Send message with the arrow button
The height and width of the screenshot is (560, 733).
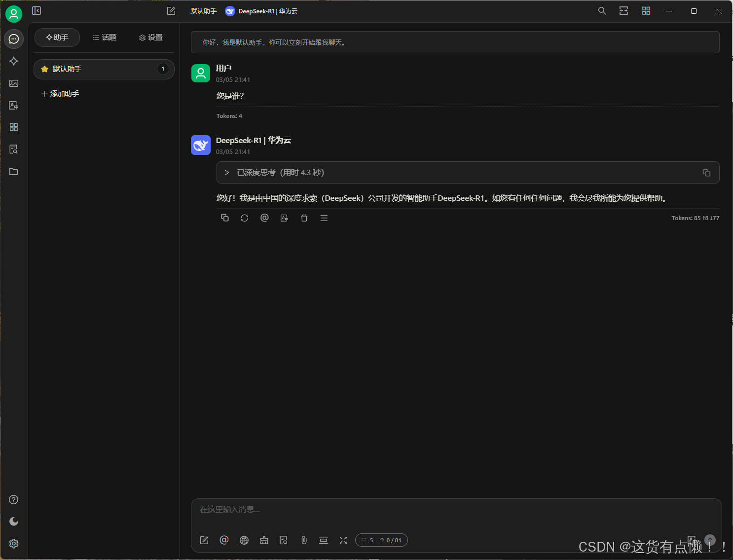tap(710, 540)
